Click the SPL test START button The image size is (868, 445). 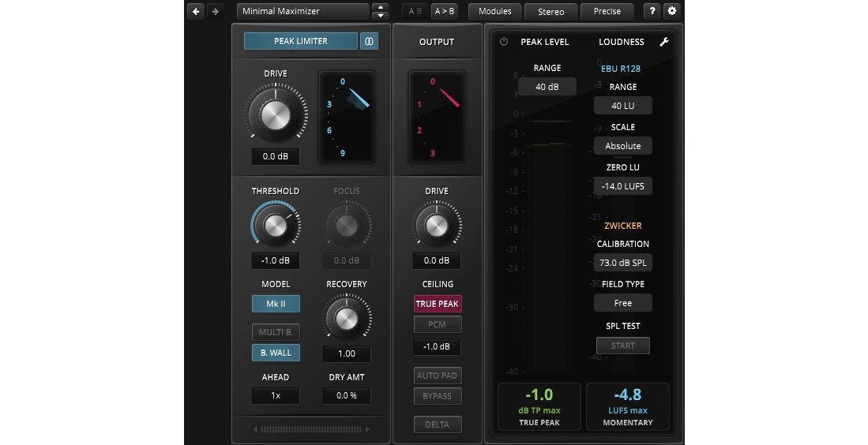[623, 346]
